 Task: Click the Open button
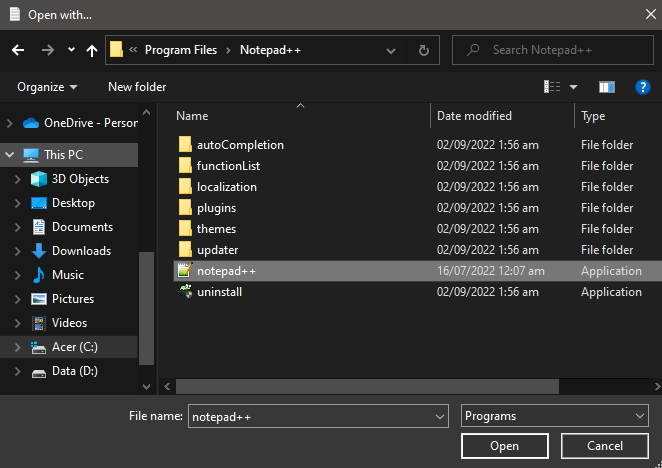tap(505, 446)
